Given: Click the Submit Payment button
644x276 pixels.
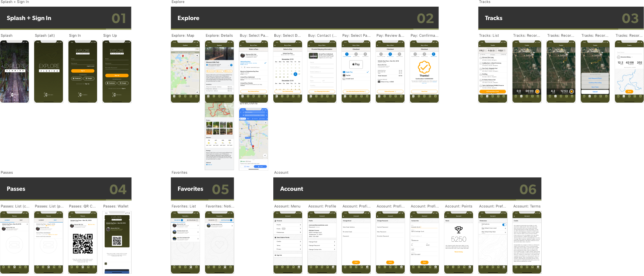Looking at the screenshot, I should [390, 91].
